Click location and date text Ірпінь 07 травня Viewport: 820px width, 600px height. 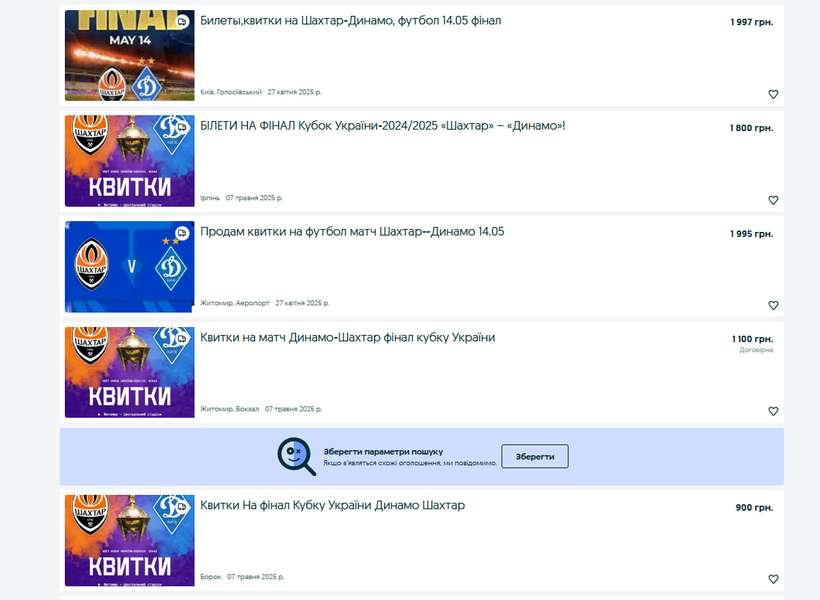pyautogui.click(x=241, y=198)
